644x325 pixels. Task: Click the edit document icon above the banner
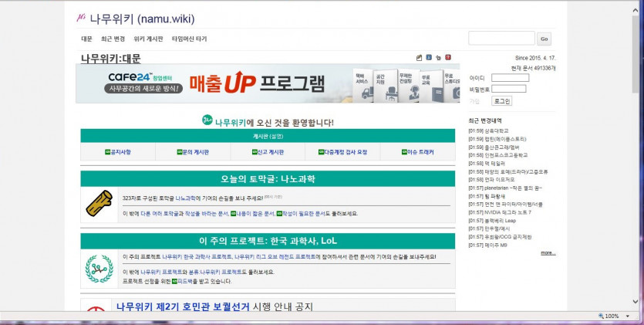click(x=419, y=58)
